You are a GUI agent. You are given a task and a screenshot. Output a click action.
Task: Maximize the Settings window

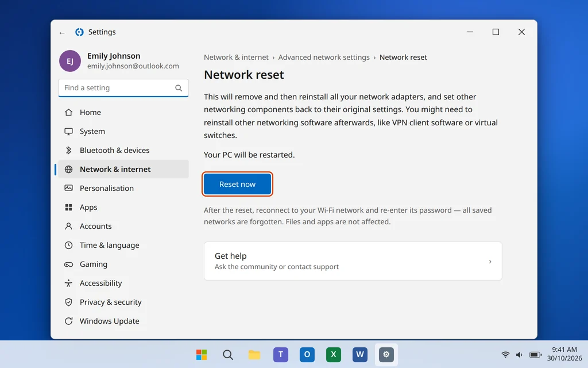(496, 32)
